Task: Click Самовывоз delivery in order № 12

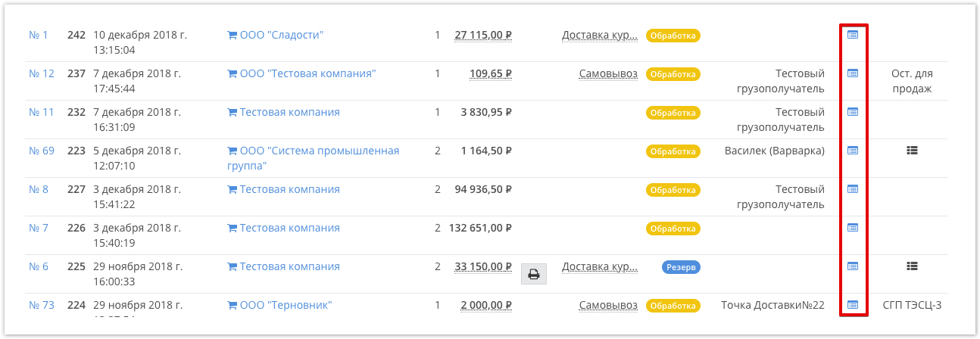Action: [608, 73]
